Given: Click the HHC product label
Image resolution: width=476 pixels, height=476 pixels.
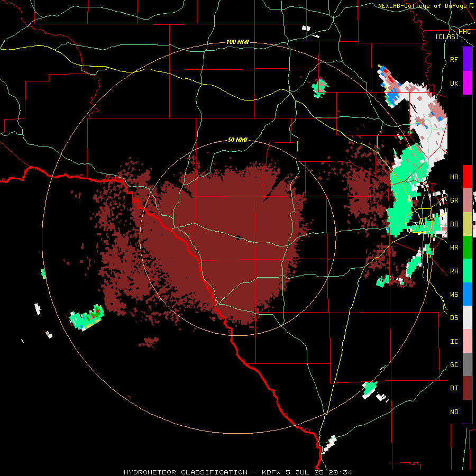Looking at the screenshot, I should pos(464,32).
